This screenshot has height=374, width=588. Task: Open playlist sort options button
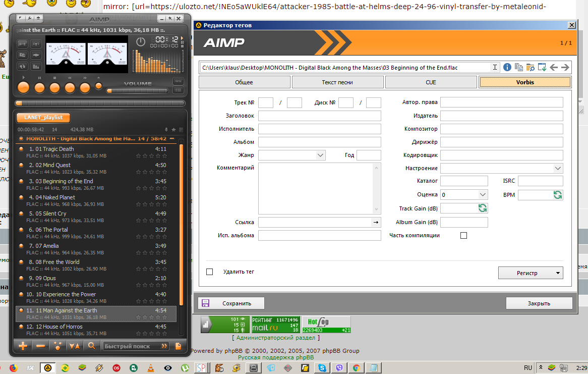pos(75,346)
